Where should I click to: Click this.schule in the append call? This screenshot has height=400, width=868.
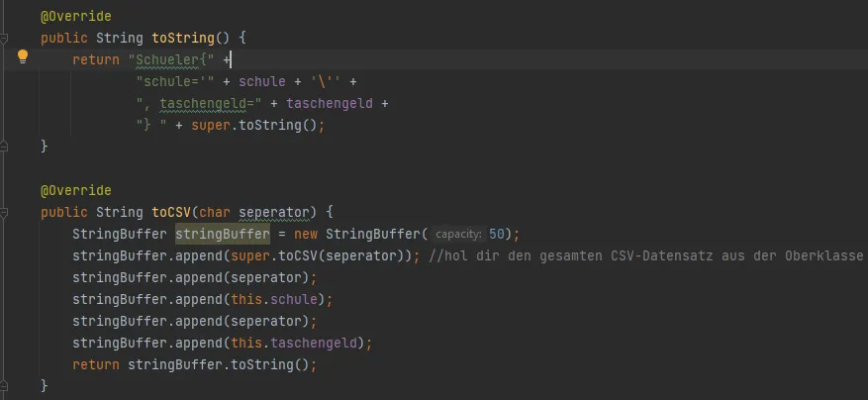pos(274,300)
